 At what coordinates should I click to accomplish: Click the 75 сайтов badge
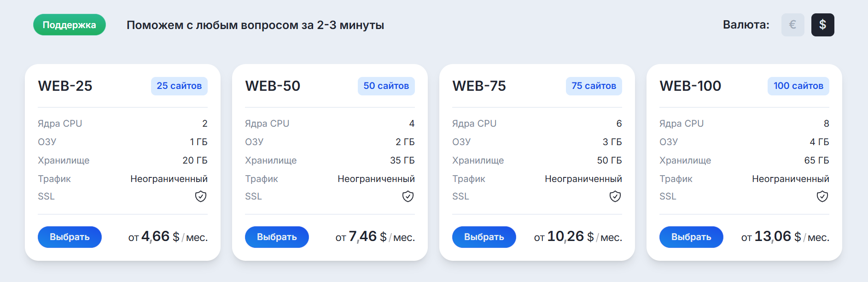coord(594,86)
